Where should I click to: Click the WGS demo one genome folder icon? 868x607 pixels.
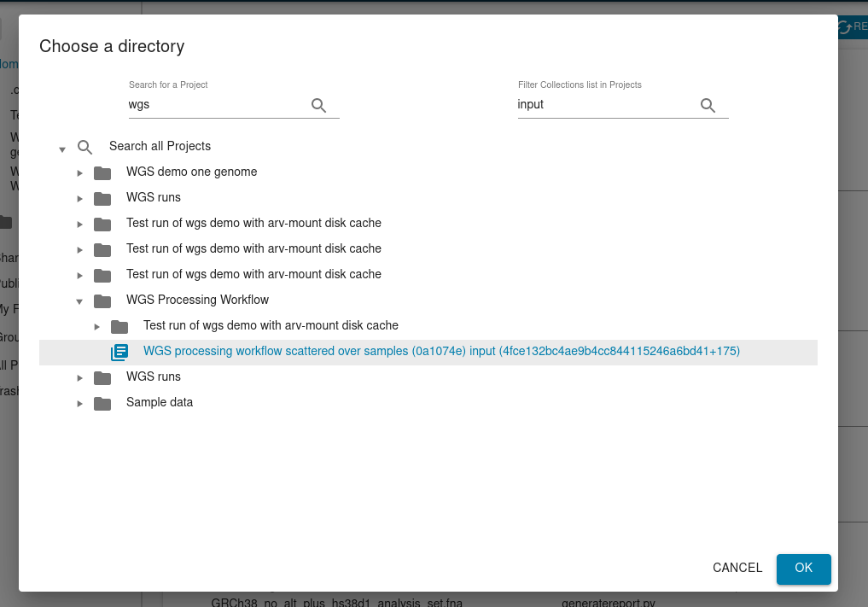(x=102, y=172)
